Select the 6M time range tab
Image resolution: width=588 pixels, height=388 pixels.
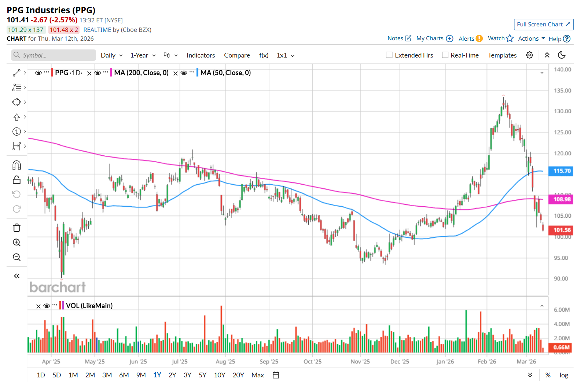(x=124, y=375)
